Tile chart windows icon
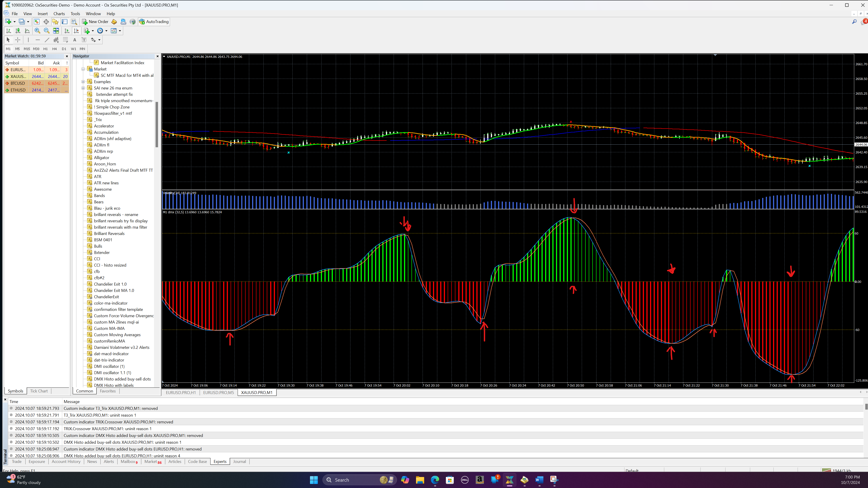The width and height of the screenshot is (868, 488). (56, 31)
